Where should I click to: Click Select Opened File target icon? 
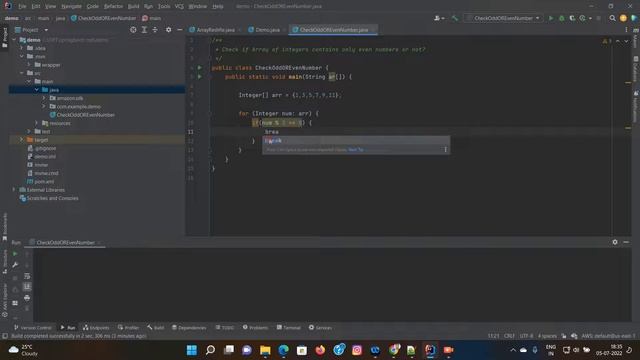[x=133, y=30]
